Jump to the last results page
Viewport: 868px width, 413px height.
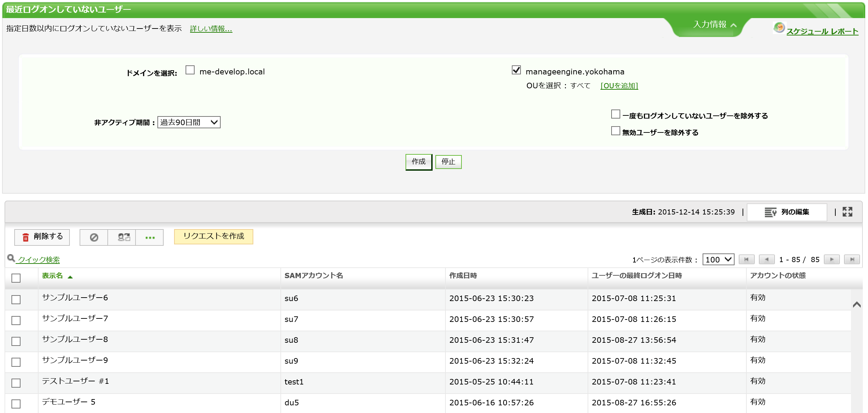[852, 259]
